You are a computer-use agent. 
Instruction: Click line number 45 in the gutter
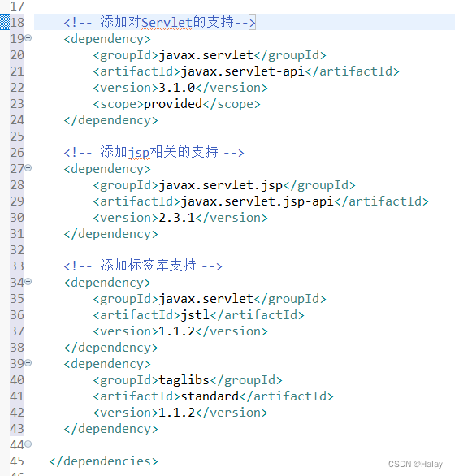coord(17,461)
